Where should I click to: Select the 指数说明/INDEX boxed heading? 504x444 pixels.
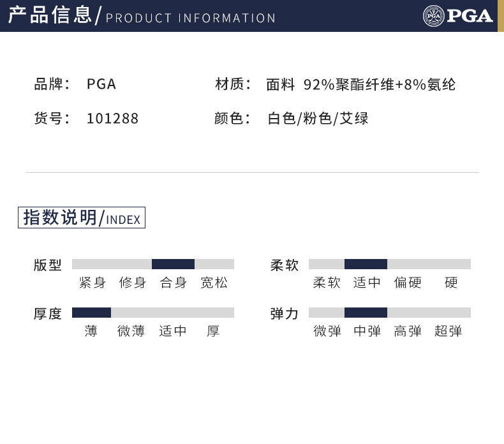[x=82, y=218]
